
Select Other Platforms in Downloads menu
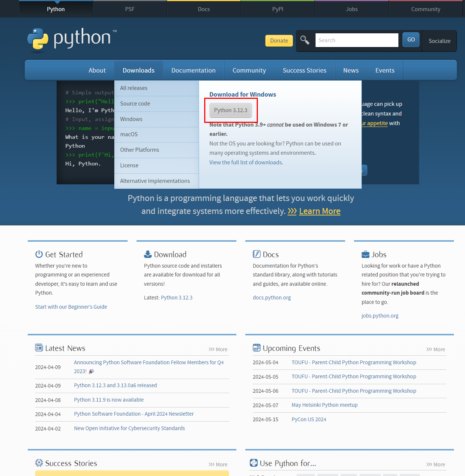(156, 150)
